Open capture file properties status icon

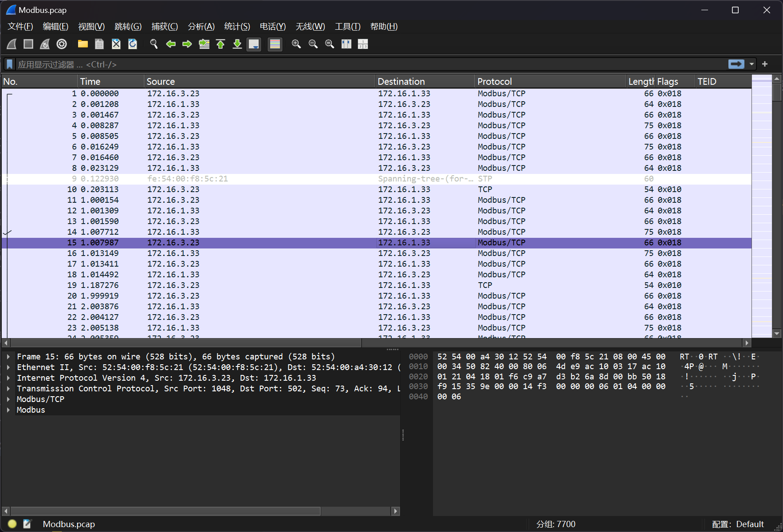coord(28,524)
